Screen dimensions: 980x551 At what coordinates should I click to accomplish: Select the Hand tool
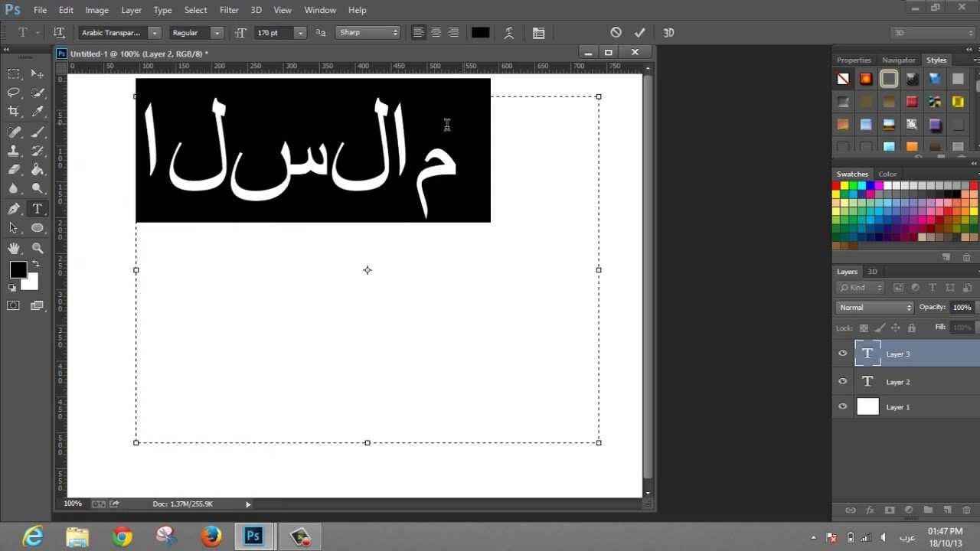pyautogui.click(x=14, y=248)
